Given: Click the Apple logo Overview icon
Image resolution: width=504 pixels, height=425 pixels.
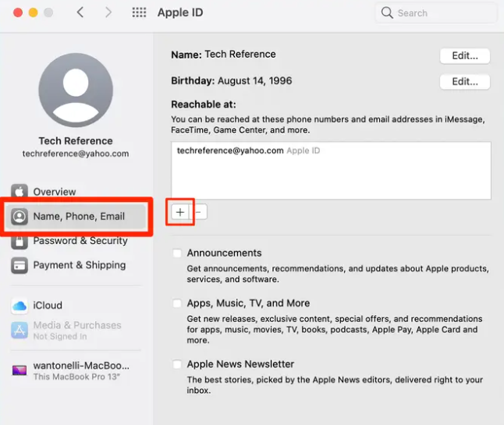Looking at the screenshot, I should [x=20, y=192].
